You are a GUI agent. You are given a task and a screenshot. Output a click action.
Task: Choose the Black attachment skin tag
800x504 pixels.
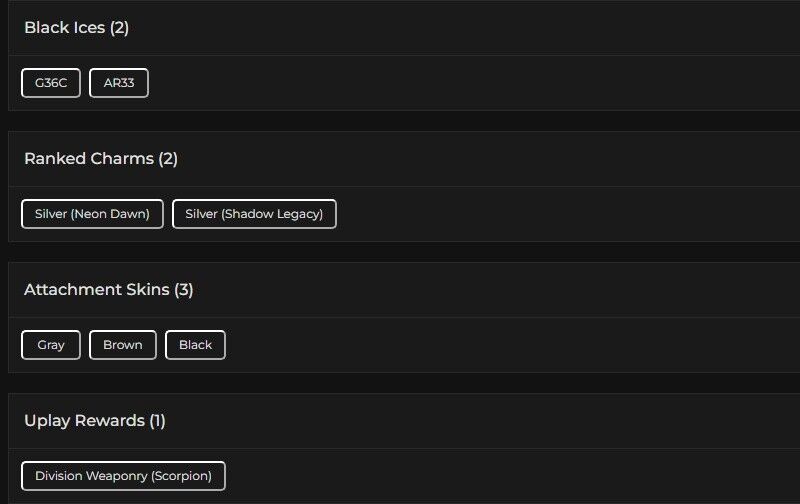pos(195,345)
